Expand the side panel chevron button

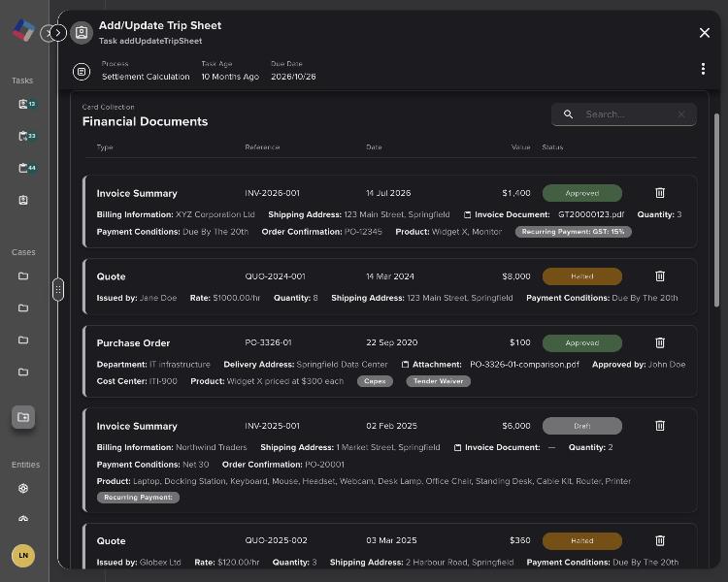click(57, 33)
